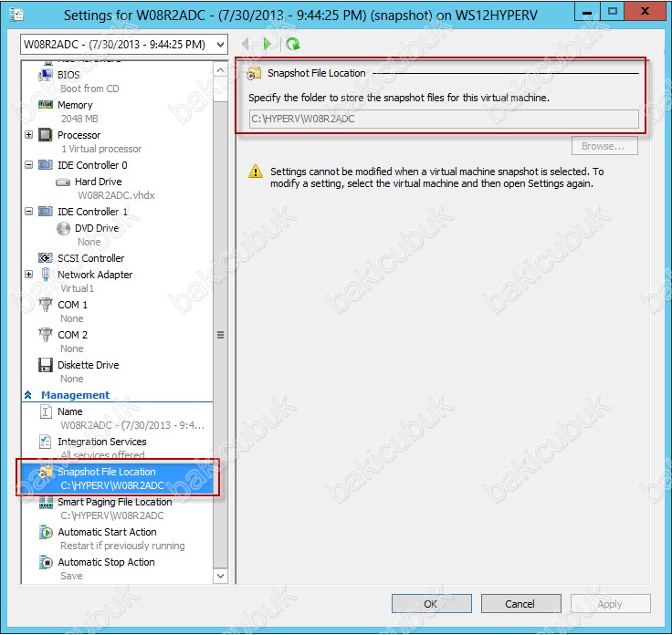Click the Cancel button

(x=521, y=604)
